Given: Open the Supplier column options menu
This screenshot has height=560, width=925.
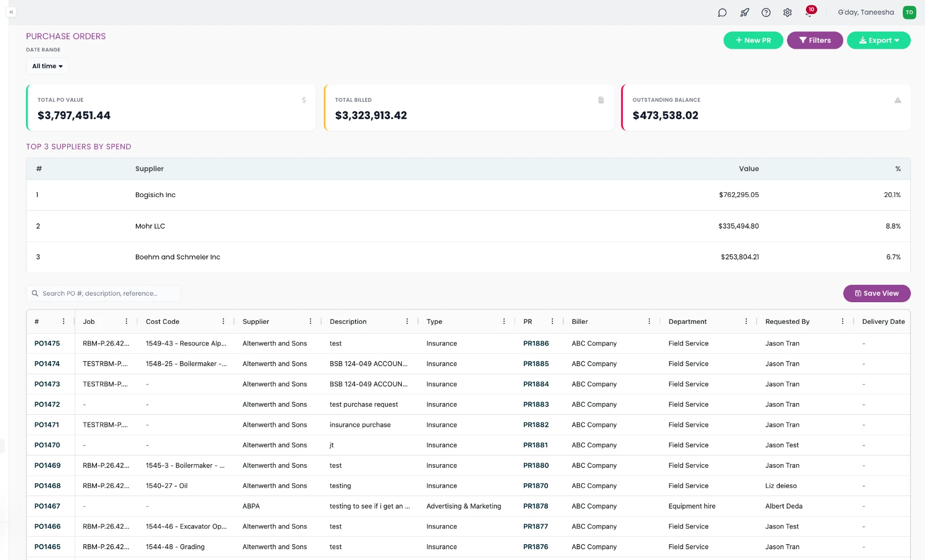Looking at the screenshot, I should [310, 321].
